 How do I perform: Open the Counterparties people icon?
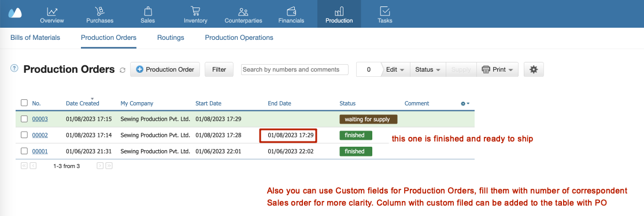click(x=243, y=12)
